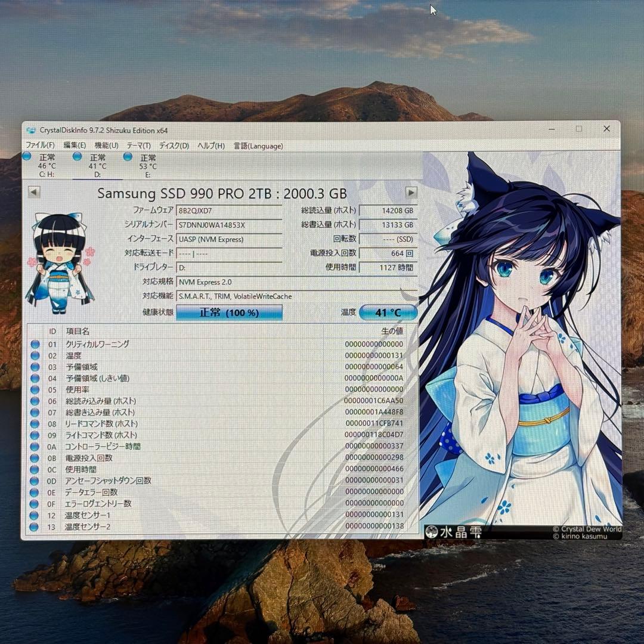Viewport: 644px width, 644px height.
Task: Select raw value 00000118C04D7
Action: pos(374,435)
